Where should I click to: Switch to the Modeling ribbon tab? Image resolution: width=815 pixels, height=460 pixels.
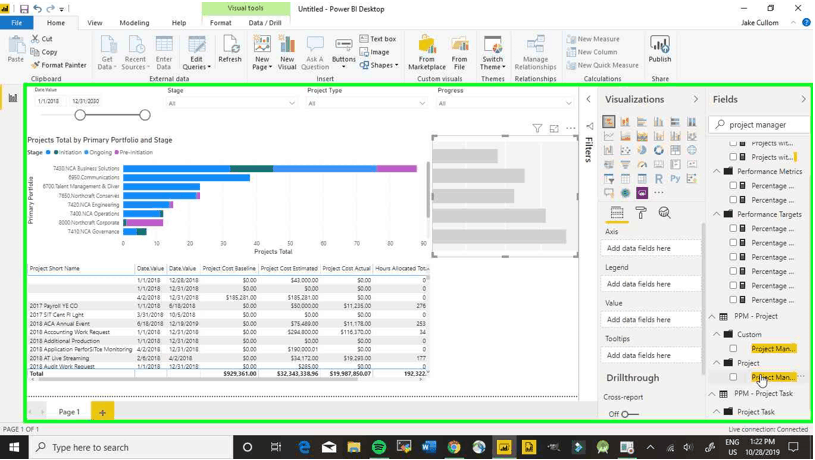pos(134,23)
